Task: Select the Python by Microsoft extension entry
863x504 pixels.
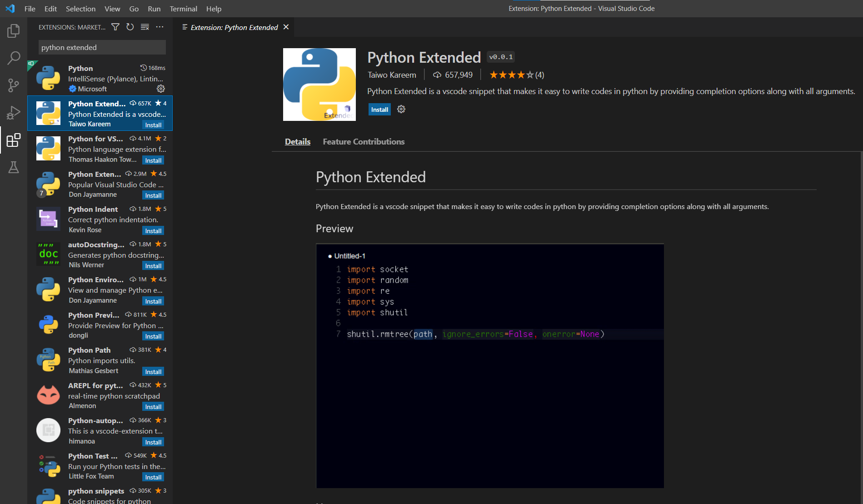Action: tap(100, 78)
